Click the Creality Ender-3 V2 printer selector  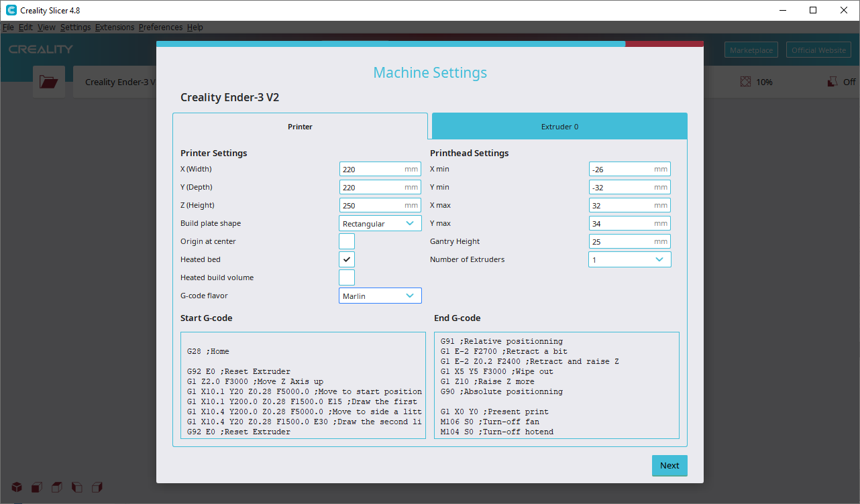click(115, 82)
